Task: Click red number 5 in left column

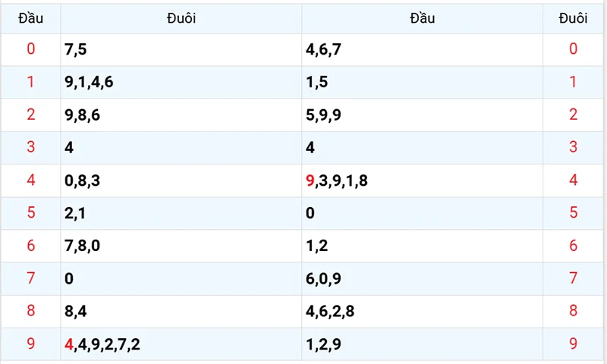Action: 30,213
